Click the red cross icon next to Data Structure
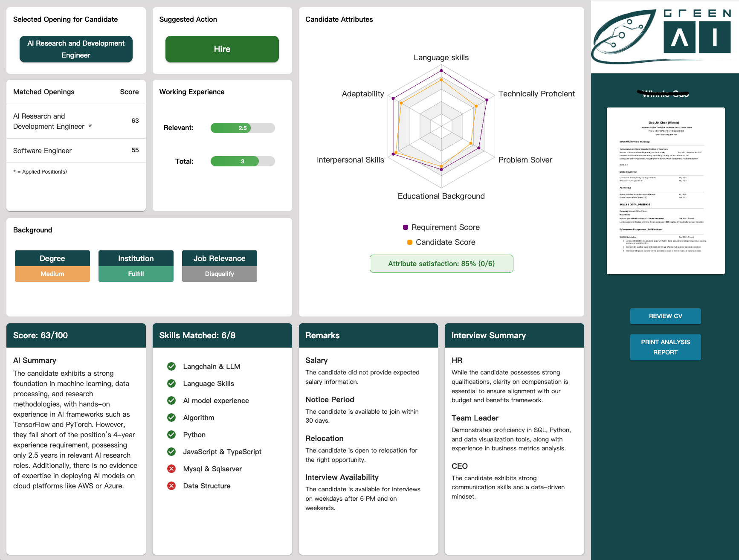The image size is (739, 560). pyautogui.click(x=171, y=486)
